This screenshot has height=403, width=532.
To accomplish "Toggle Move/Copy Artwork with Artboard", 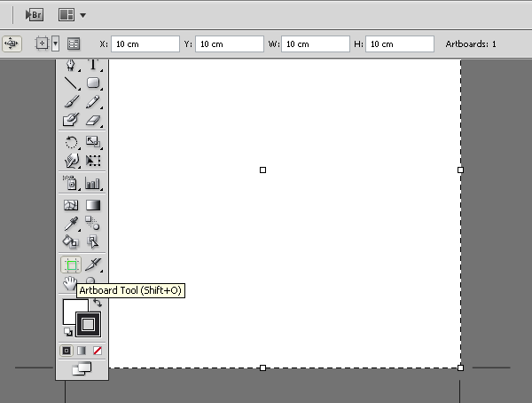I will (x=12, y=43).
